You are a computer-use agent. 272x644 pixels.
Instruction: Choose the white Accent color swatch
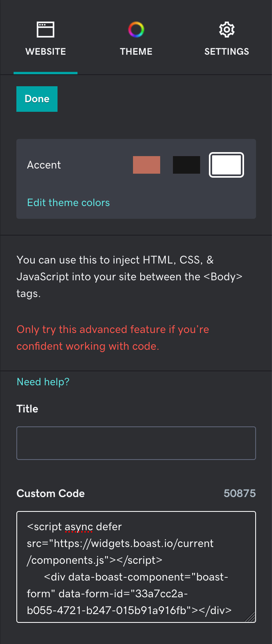[226, 164]
